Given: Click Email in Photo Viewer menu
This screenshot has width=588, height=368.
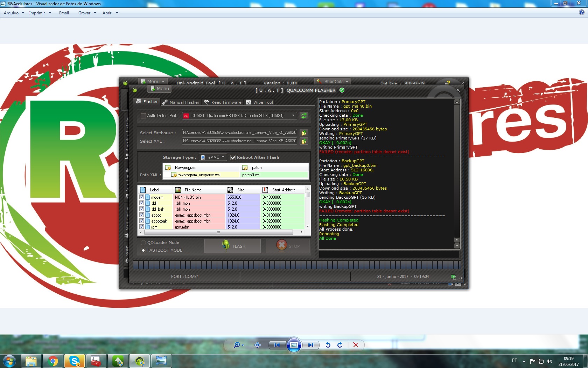Looking at the screenshot, I should pyautogui.click(x=64, y=13).
